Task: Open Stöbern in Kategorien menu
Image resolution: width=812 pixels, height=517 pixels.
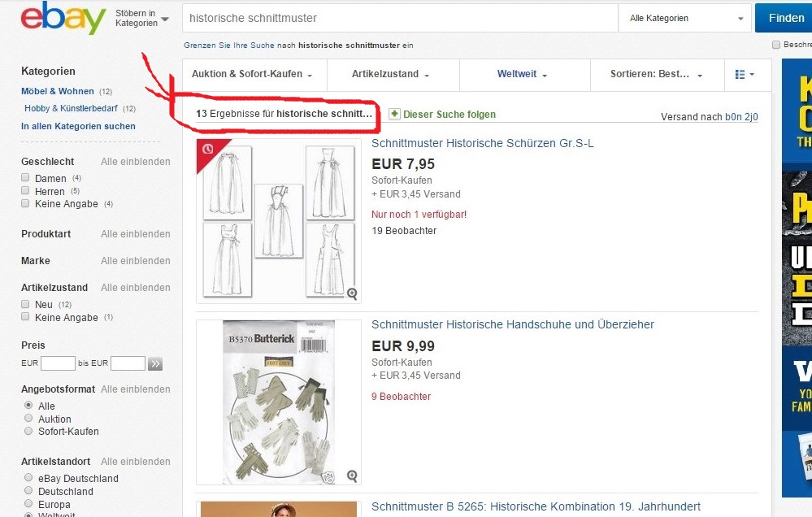Action: [141, 19]
